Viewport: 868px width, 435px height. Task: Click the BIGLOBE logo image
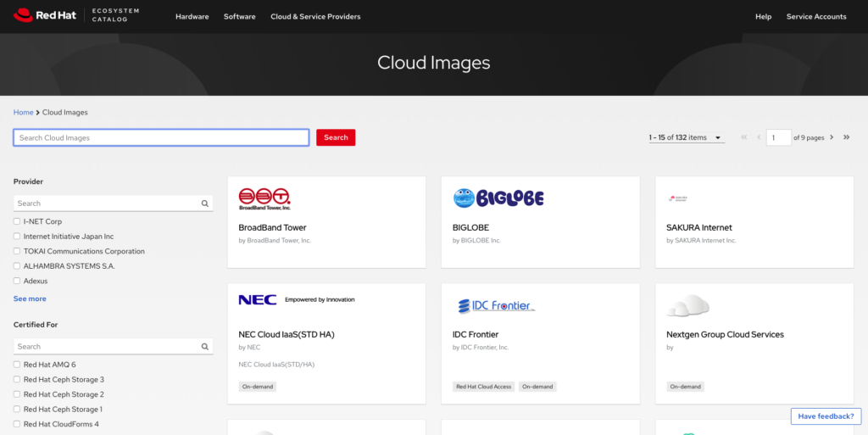click(x=498, y=198)
